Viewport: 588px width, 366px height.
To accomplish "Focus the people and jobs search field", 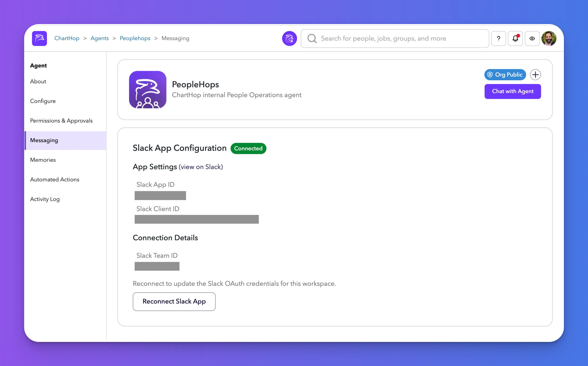I will [x=395, y=38].
